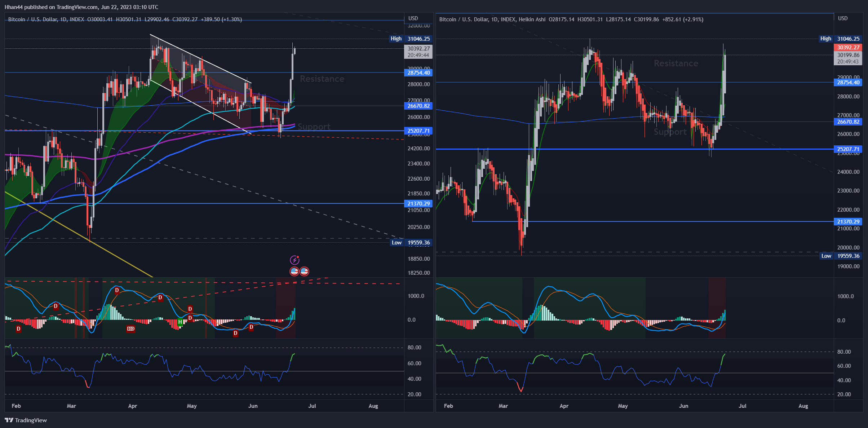Image resolution: width=868 pixels, height=428 pixels.
Task: Click the candlestick chart title Bitcoin / U.S. Dollar
Action: [x=32, y=19]
